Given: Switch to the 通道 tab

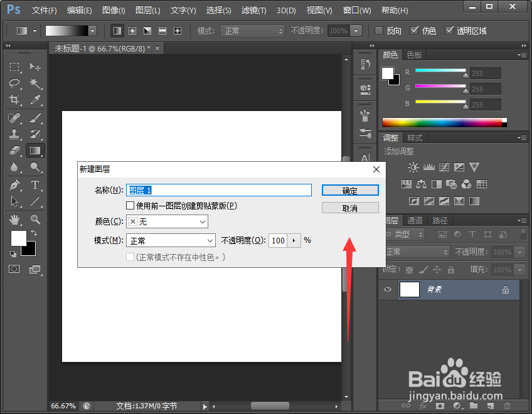Looking at the screenshot, I should coord(415,220).
